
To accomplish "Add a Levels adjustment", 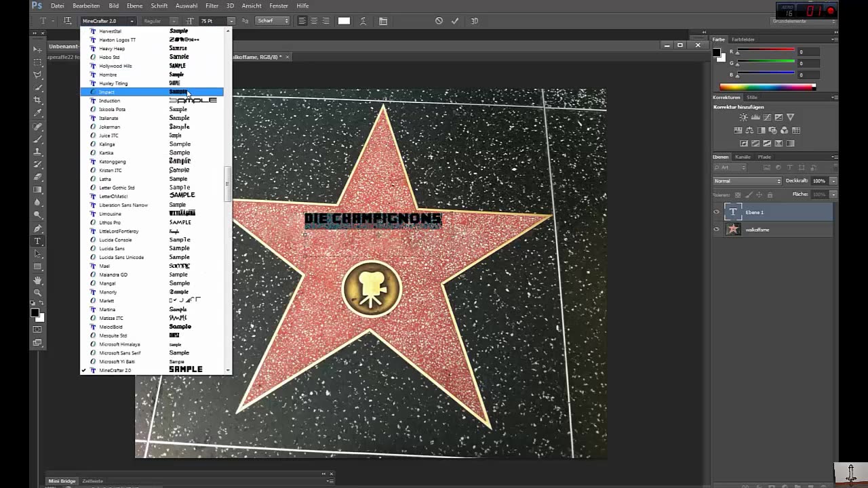I will coord(755,117).
